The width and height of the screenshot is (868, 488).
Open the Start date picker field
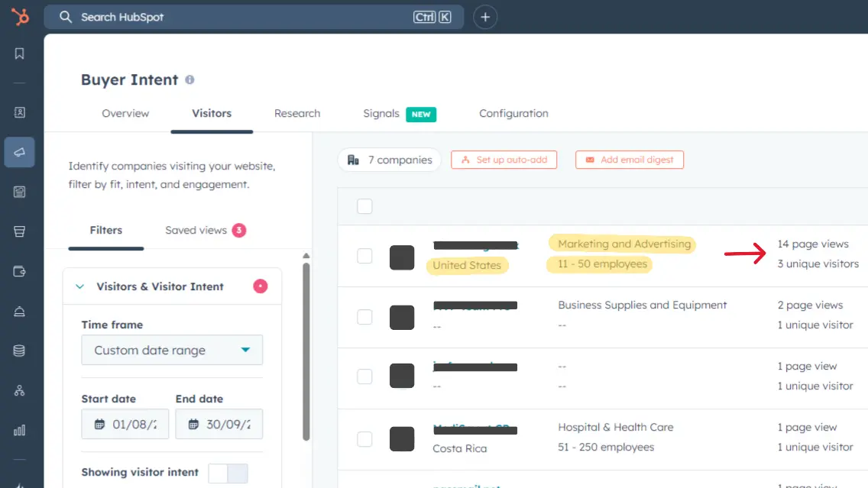point(125,424)
